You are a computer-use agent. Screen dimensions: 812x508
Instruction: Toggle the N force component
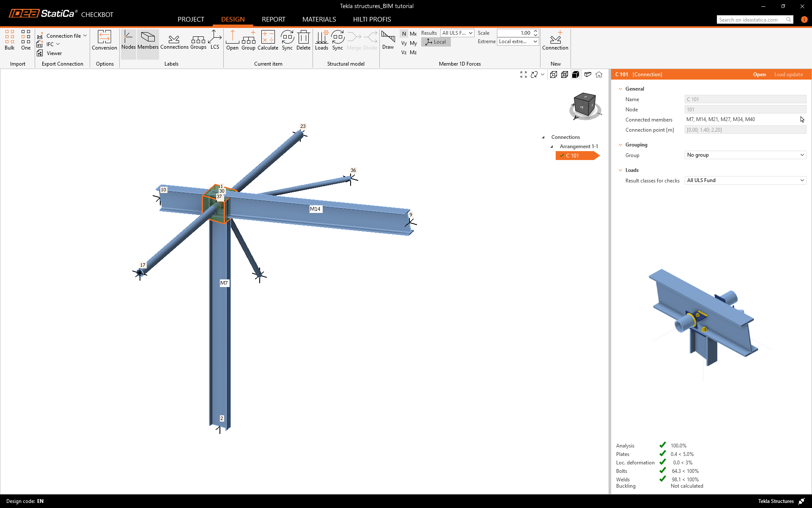point(404,34)
